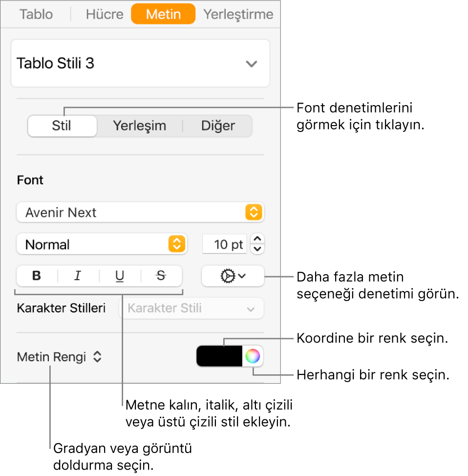
Task: Select the Stil segment
Action: point(62,126)
